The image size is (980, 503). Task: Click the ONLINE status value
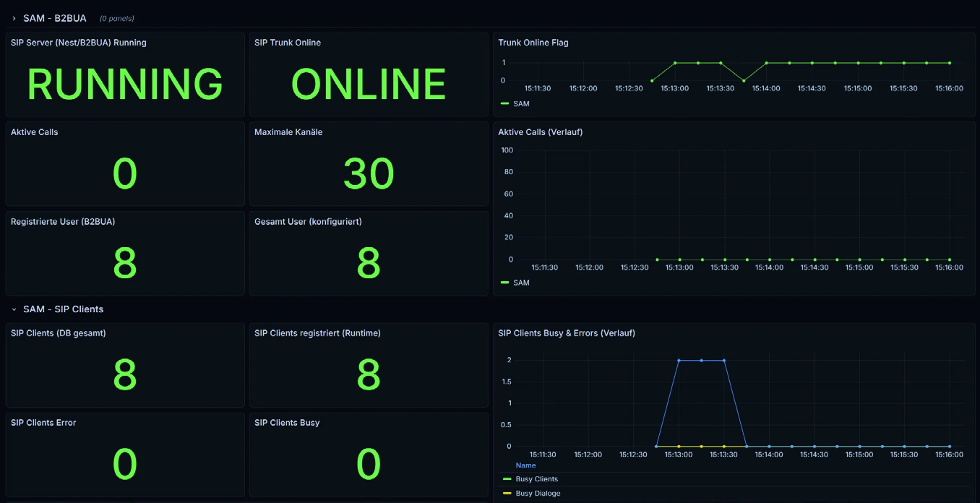[x=368, y=84]
